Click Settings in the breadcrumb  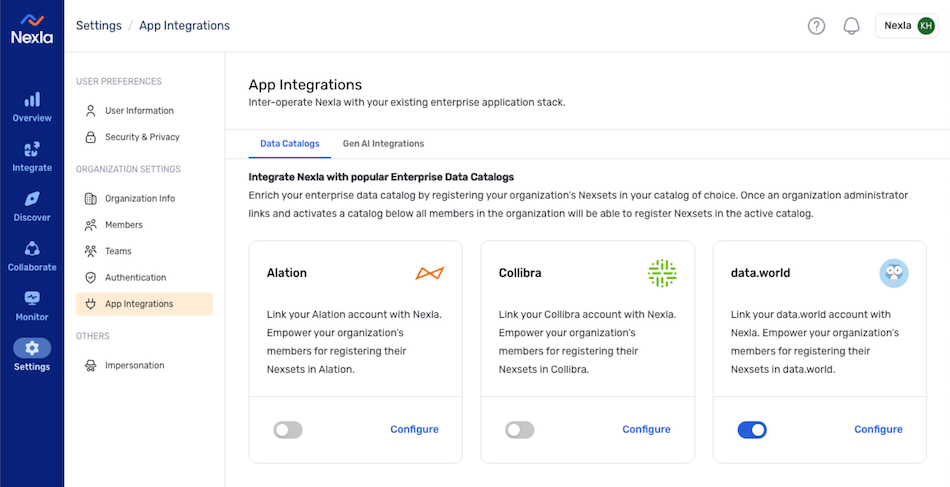(x=99, y=25)
